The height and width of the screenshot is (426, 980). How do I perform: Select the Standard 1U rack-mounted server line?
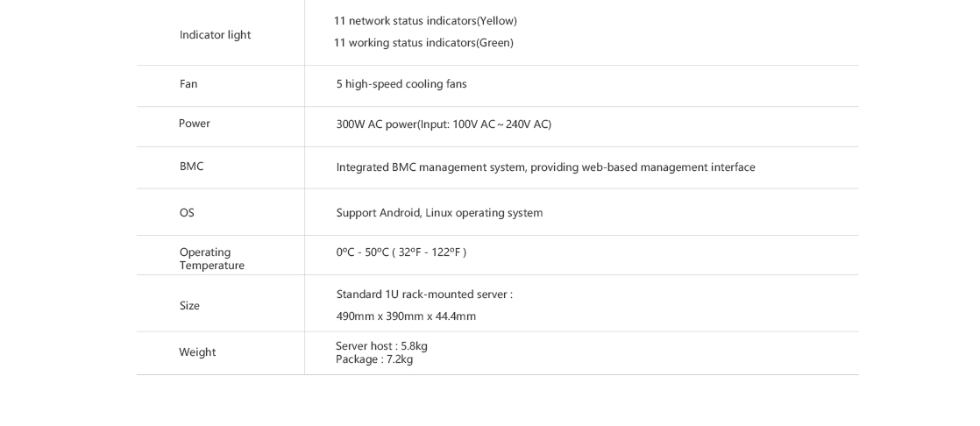[x=424, y=295]
